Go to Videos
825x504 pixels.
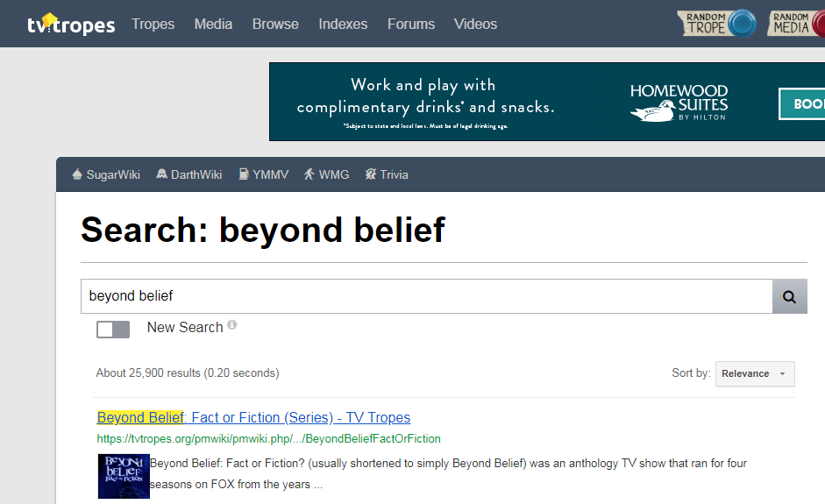click(476, 25)
